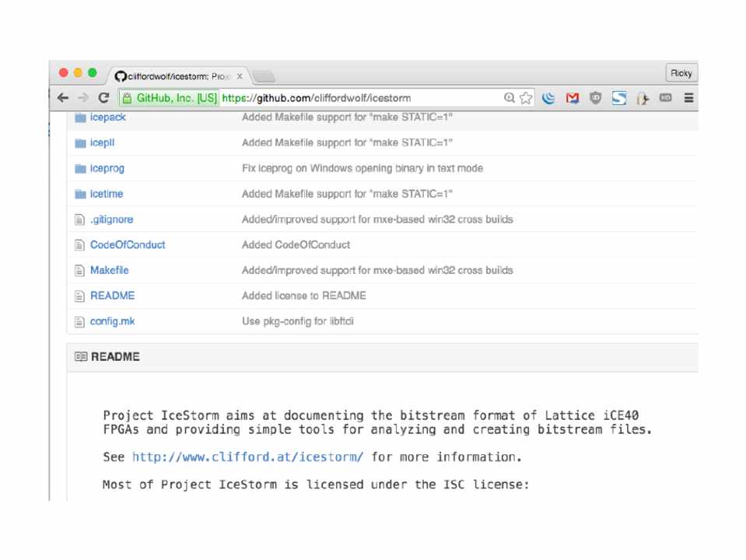Open the Makefile file
Viewport: 746px width, 560px height.
pyautogui.click(x=109, y=271)
